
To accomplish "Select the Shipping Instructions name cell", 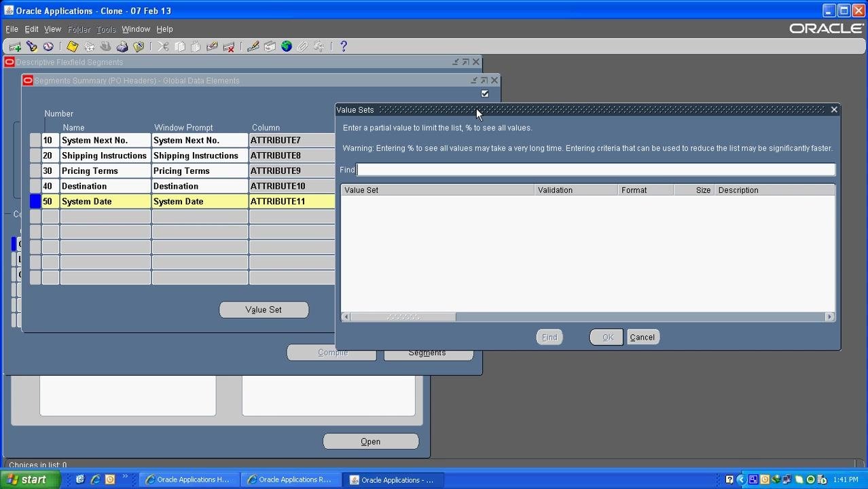I will click(x=105, y=156).
